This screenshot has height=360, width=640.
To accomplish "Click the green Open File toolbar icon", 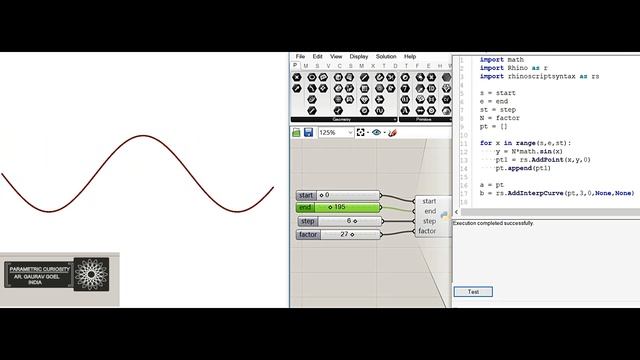I will (x=296, y=132).
